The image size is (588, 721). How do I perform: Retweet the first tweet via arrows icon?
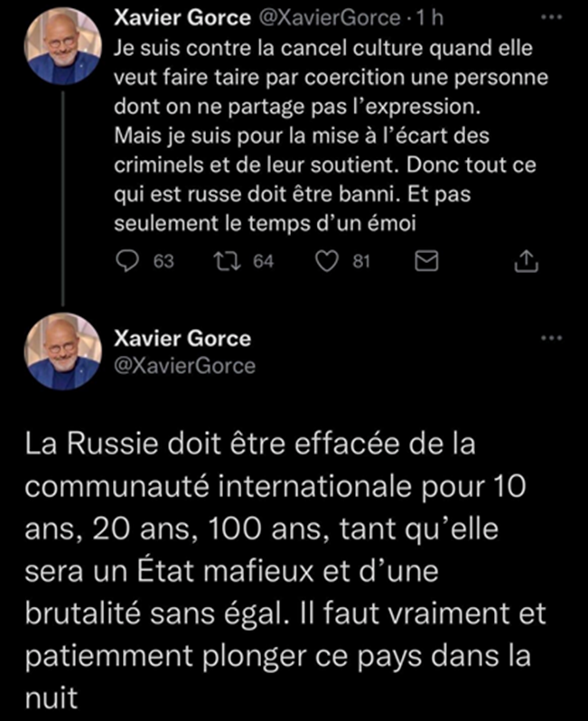(x=227, y=261)
